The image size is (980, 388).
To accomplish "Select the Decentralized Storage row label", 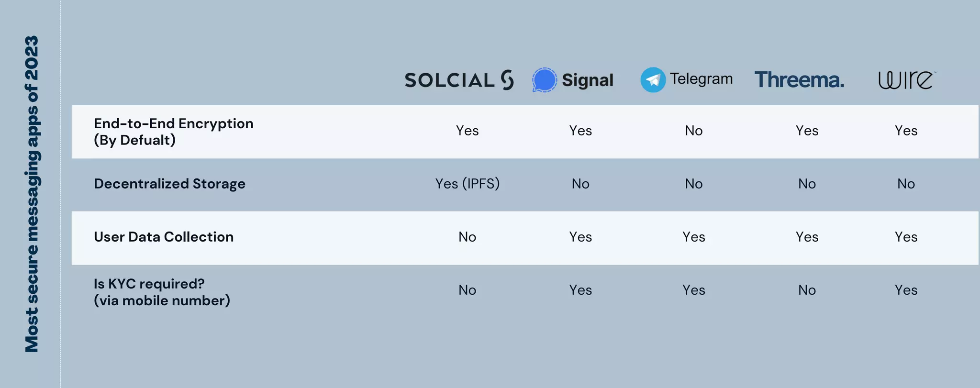I will click(x=169, y=184).
